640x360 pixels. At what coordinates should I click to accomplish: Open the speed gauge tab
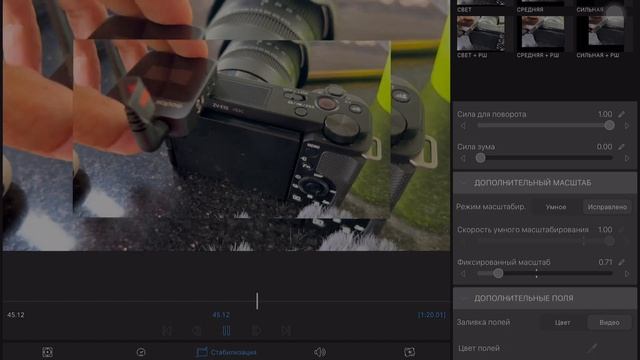(141, 352)
